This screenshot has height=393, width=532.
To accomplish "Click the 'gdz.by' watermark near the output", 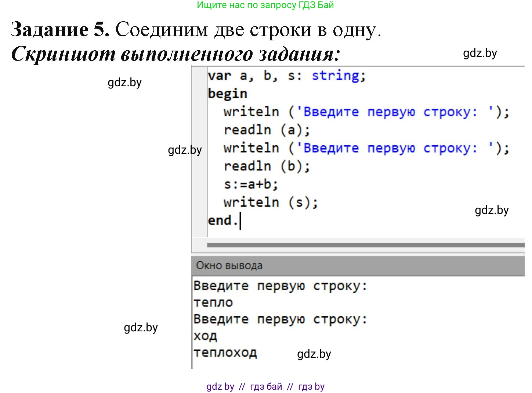I will point(314,354).
